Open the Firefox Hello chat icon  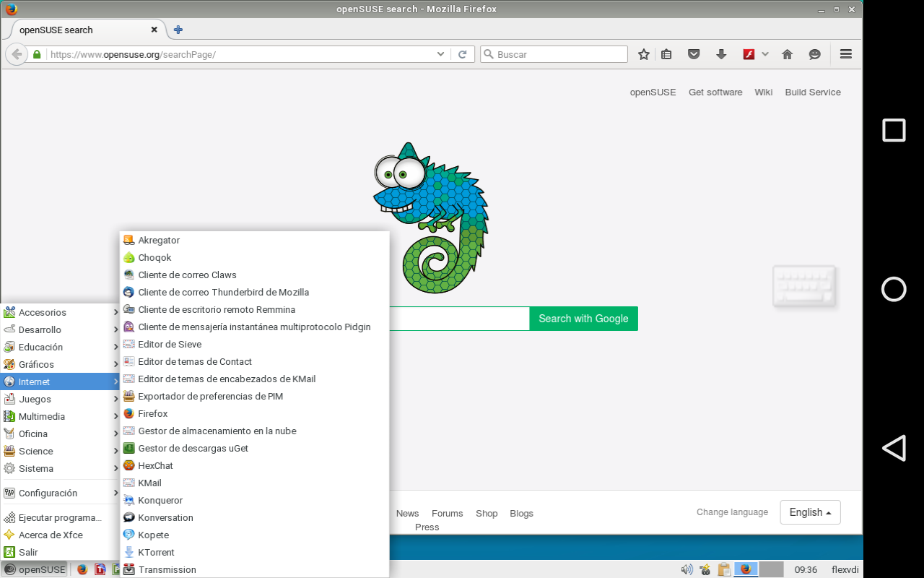click(x=815, y=54)
